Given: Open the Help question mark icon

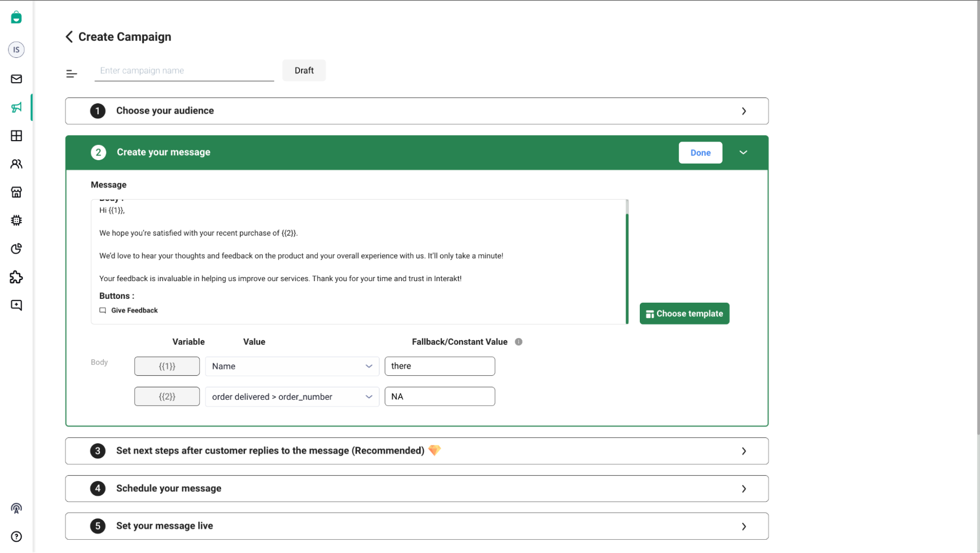Looking at the screenshot, I should (x=16, y=536).
